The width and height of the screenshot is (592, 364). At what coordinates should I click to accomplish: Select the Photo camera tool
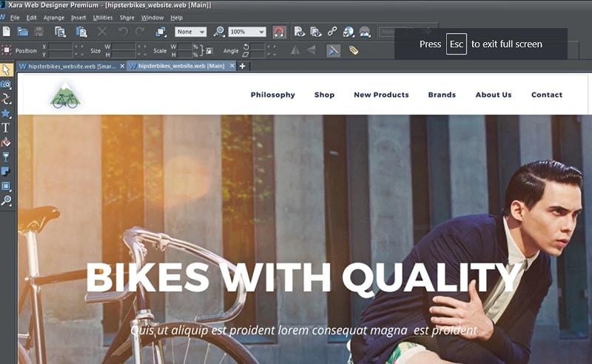[x=6, y=84]
